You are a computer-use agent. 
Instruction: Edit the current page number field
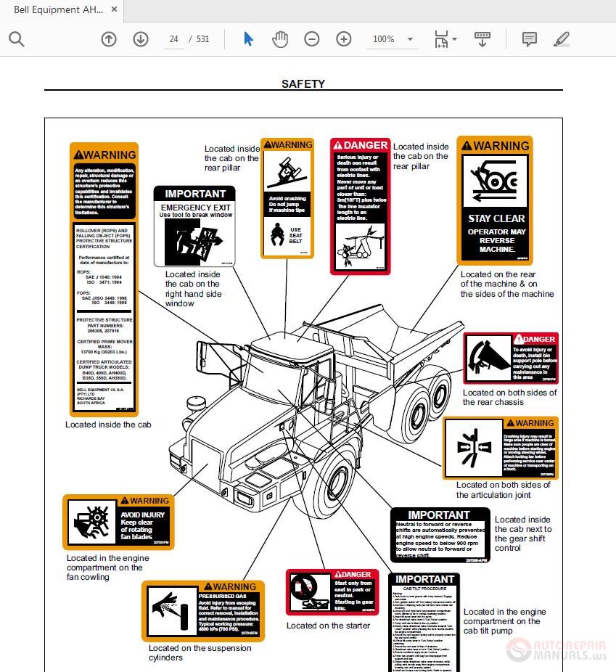(x=173, y=39)
